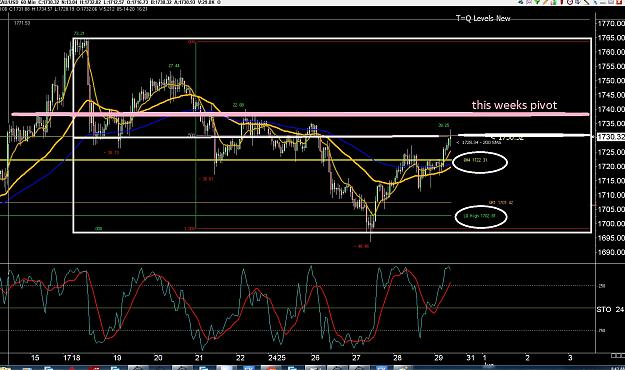The height and width of the screenshot is (370, 625).
Task: Click date 20 on the time axis
Action: [x=158, y=358]
